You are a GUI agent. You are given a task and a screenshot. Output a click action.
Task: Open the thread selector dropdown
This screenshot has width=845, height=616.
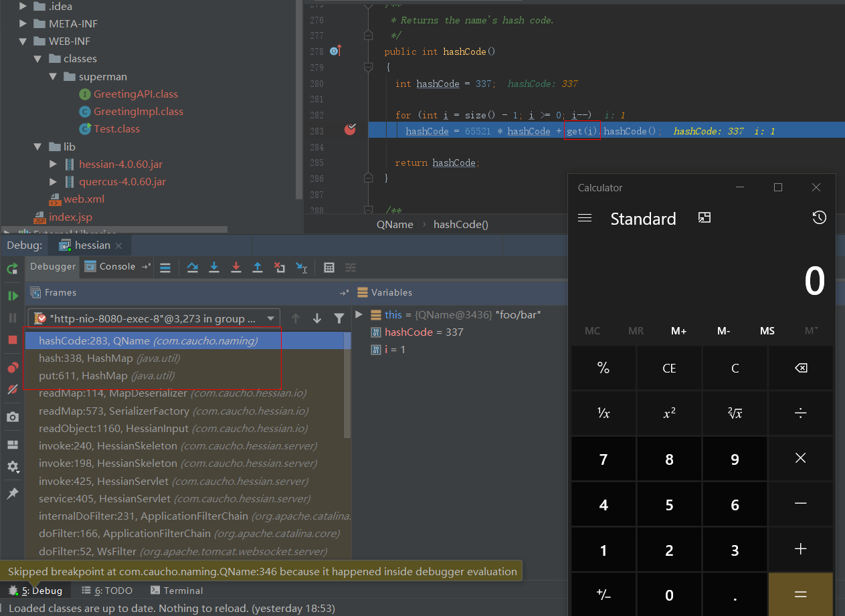point(154,318)
